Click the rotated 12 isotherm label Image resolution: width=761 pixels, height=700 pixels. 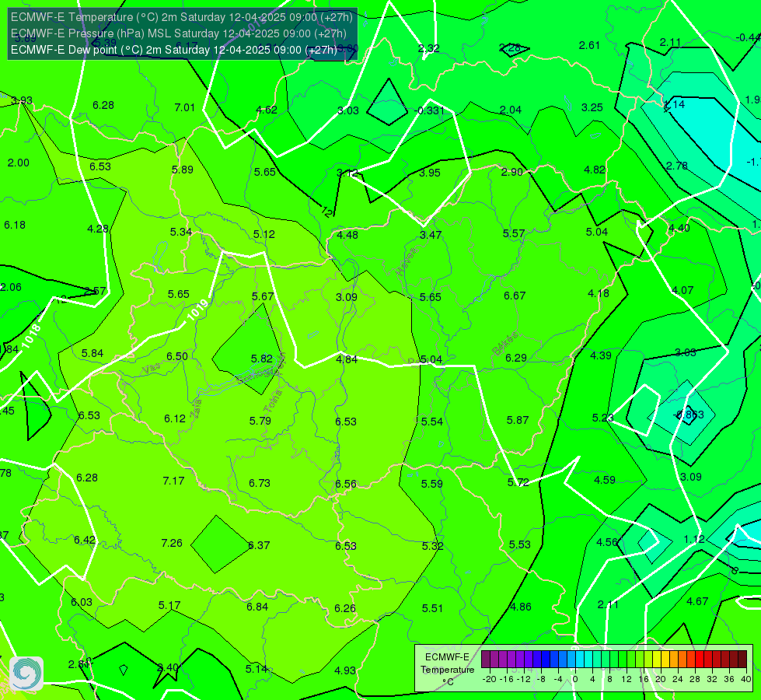327,212
